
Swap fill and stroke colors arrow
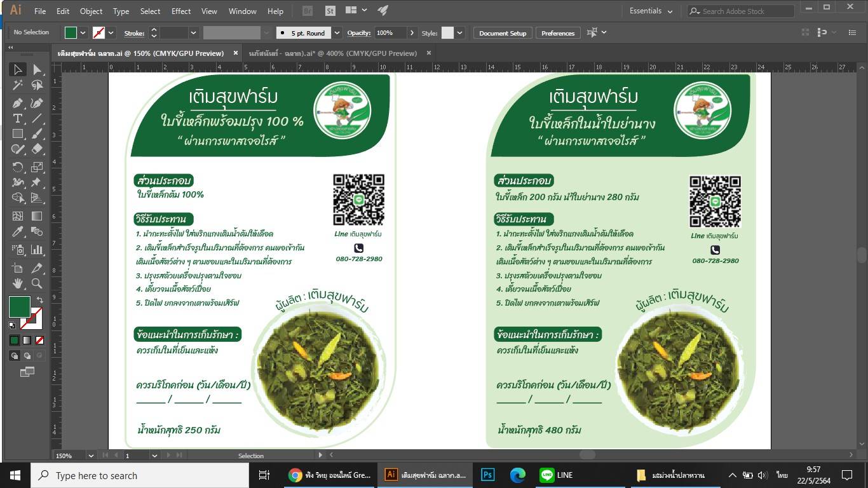[39, 300]
